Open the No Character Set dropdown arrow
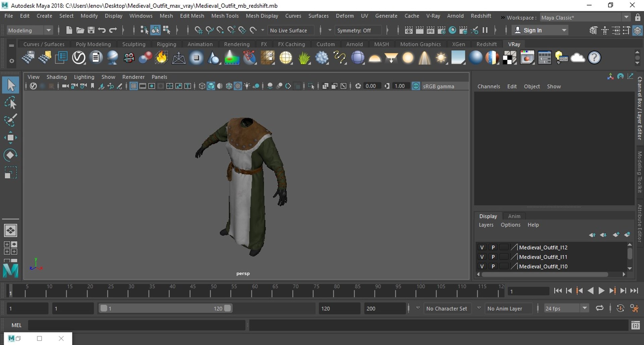Screen dimensions: 644x345 [418, 308]
